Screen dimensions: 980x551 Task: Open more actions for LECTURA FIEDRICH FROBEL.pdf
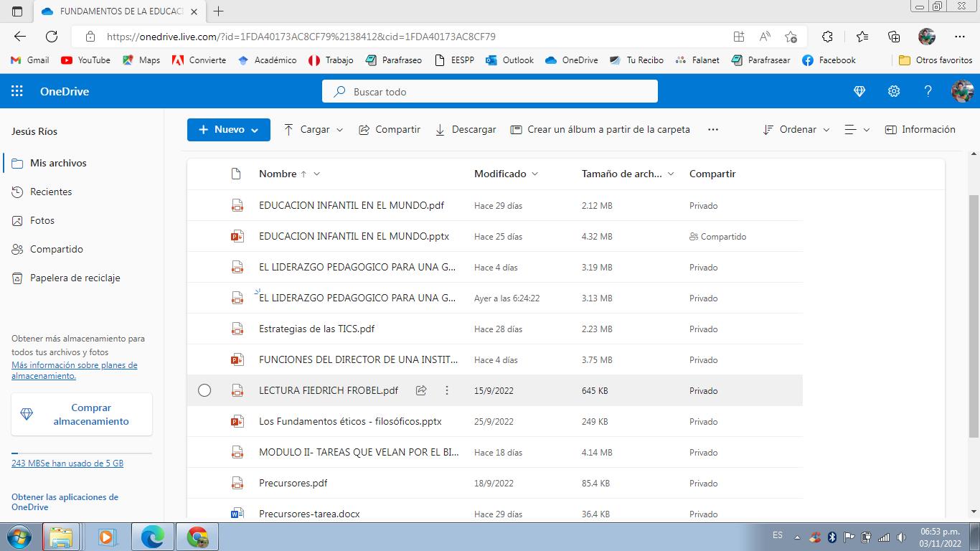(447, 390)
